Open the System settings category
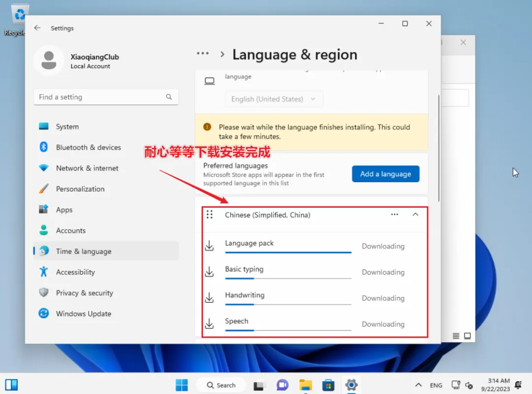532x394 pixels. (x=67, y=127)
